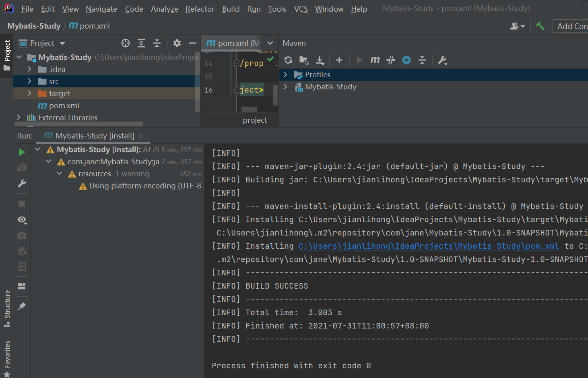
Task: Open user account dropdown in toolbar
Action: [x=517, y=26]
